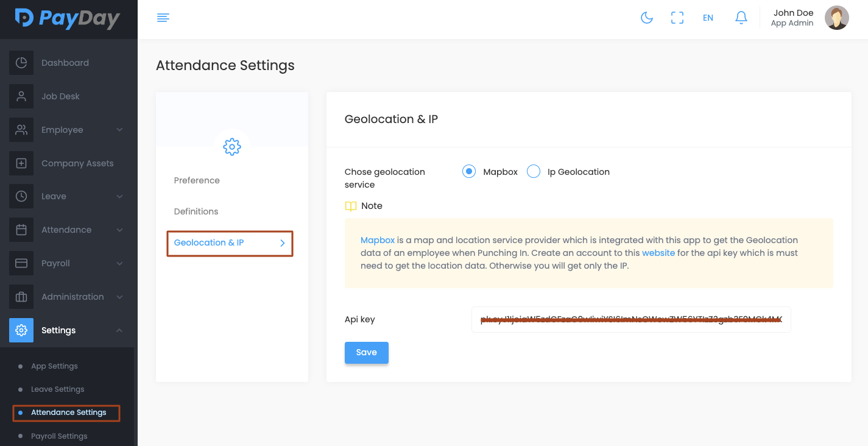Click the Save button

pos(366,353)
